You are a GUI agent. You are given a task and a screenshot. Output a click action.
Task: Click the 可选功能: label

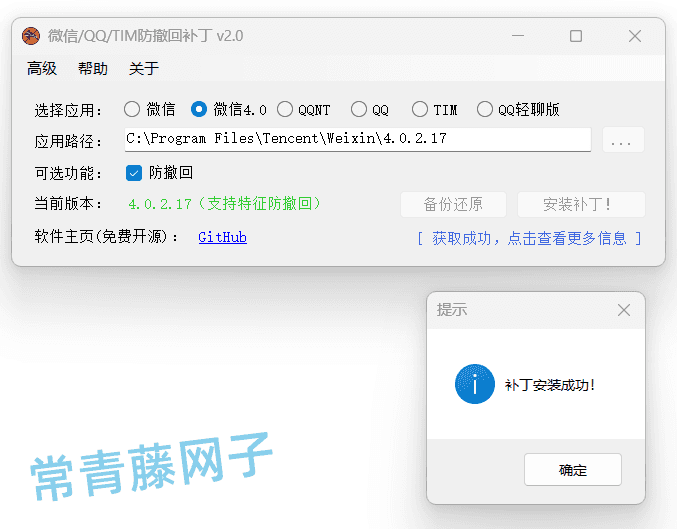coord(68,174)
